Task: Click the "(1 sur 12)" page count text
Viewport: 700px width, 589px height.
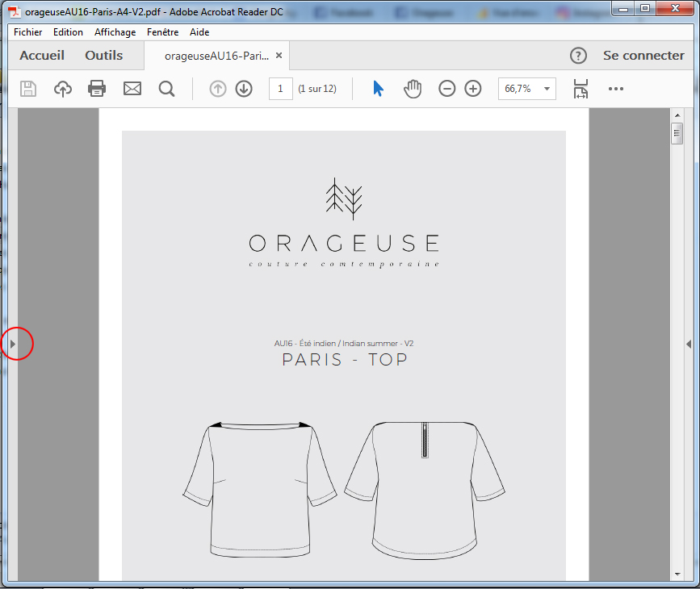Action: [x=317, y=89]
